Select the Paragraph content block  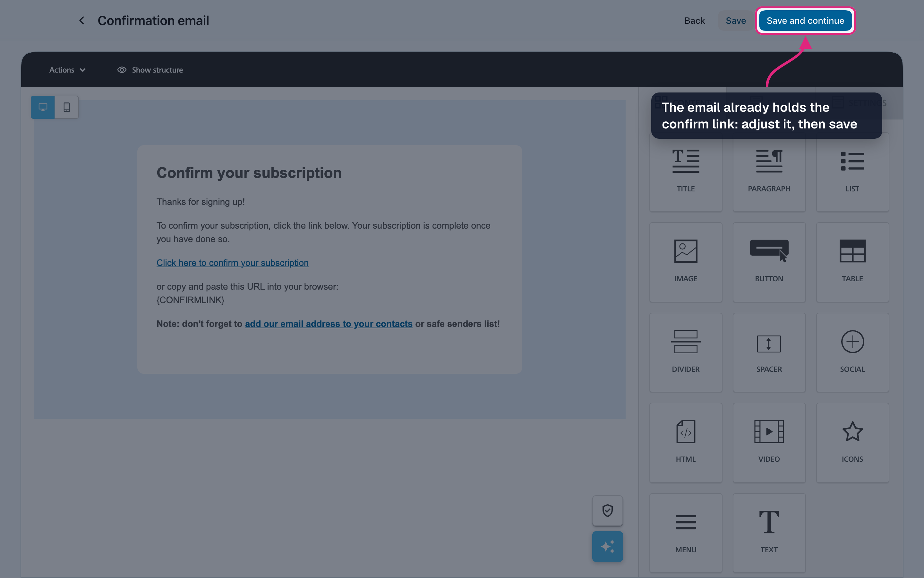click(x=769, y=172)
